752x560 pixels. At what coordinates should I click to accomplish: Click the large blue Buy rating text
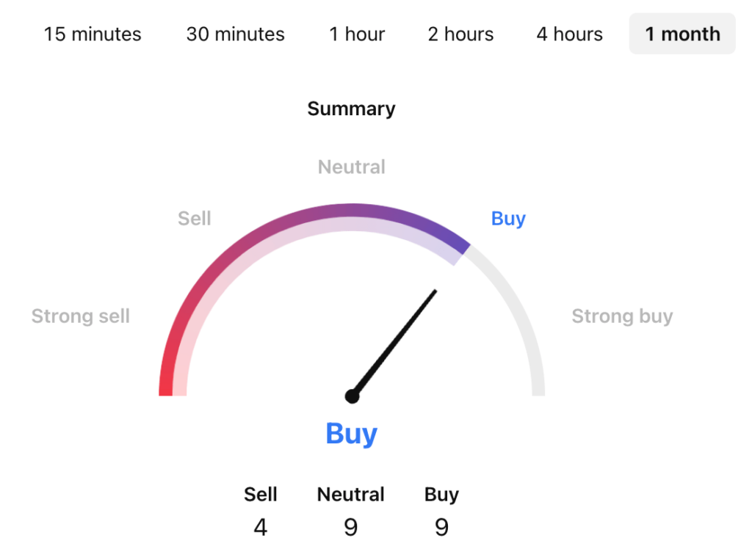pos(351,434)
